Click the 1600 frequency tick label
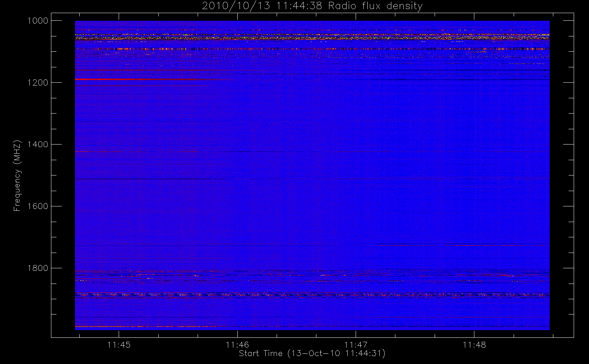This screenshot has width=589, height=364. pyautogui.click(x=38, y=206)
